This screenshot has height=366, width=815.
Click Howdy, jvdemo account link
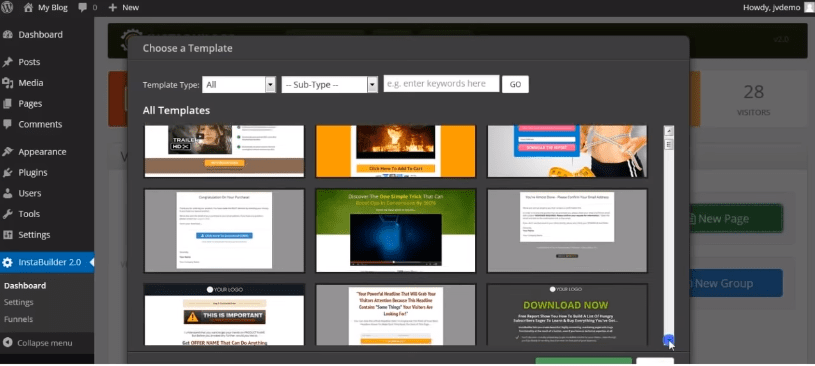(x=771, y=7)
